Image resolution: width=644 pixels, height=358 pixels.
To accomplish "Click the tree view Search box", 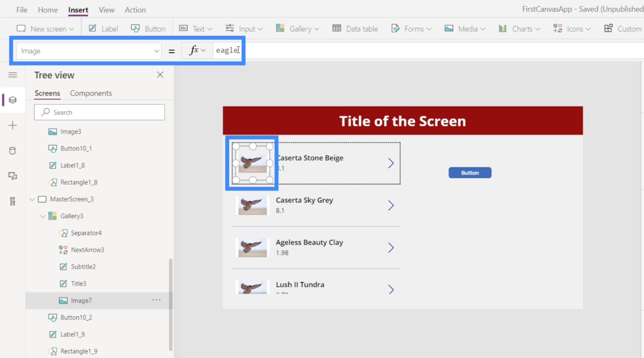I will coord(99,112).
